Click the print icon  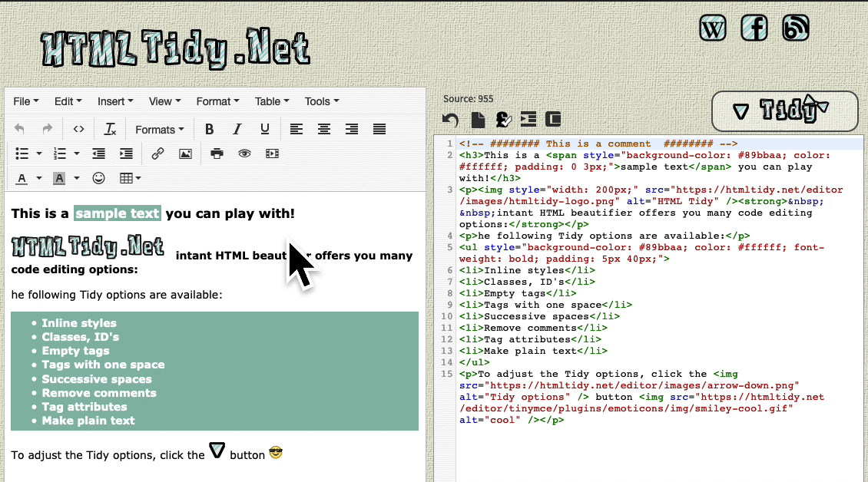(217, 154)
